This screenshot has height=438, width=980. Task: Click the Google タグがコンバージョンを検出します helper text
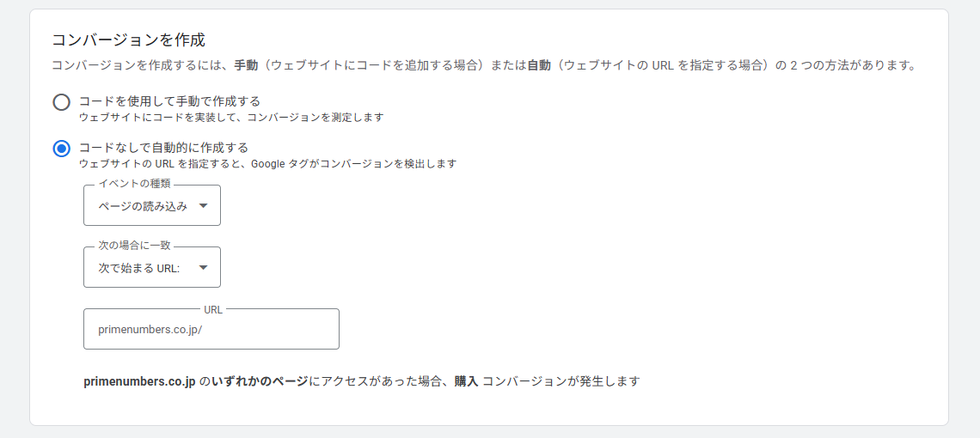point(353,163)
